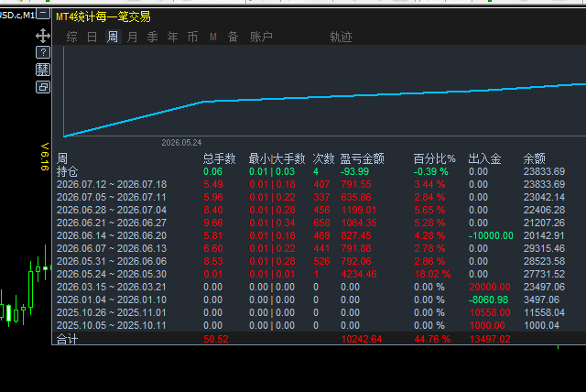586x392 pixels.
Task: Click the overlapping windows restore icon
Action: (x=43, y=87)
